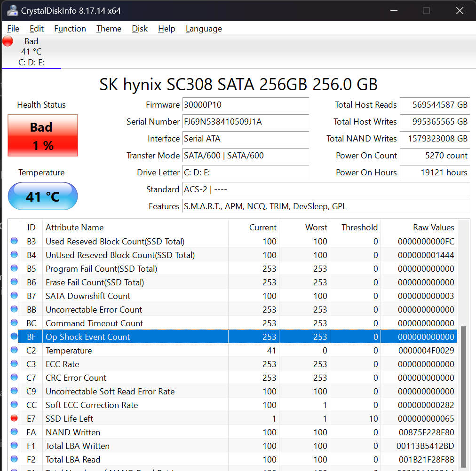Click the red status dot beside SSD Life Left
476x471 pixels.
[x=14, y=418]
